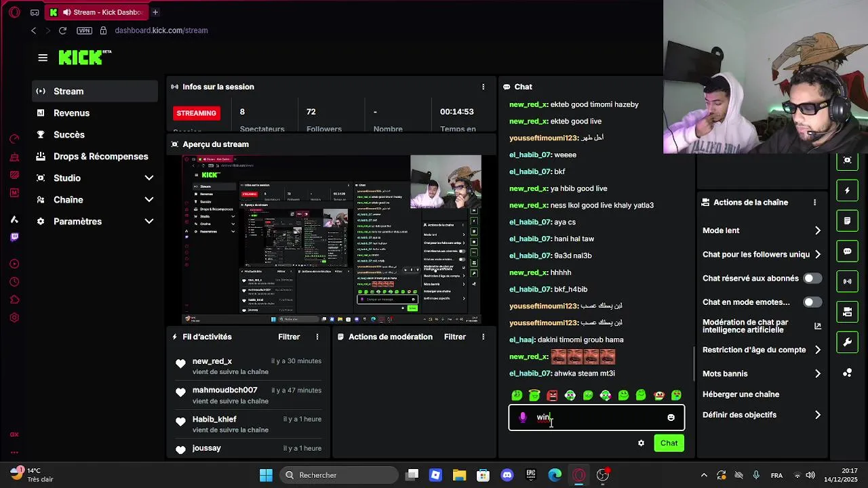Click the note page sidebar button
Viewport: 868px width, 488px height.
[x=847, y=221]
